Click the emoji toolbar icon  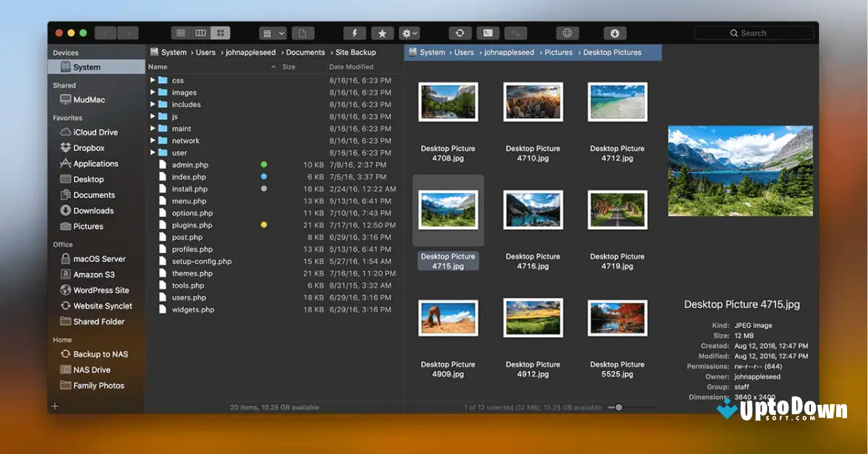click(567, 33)
